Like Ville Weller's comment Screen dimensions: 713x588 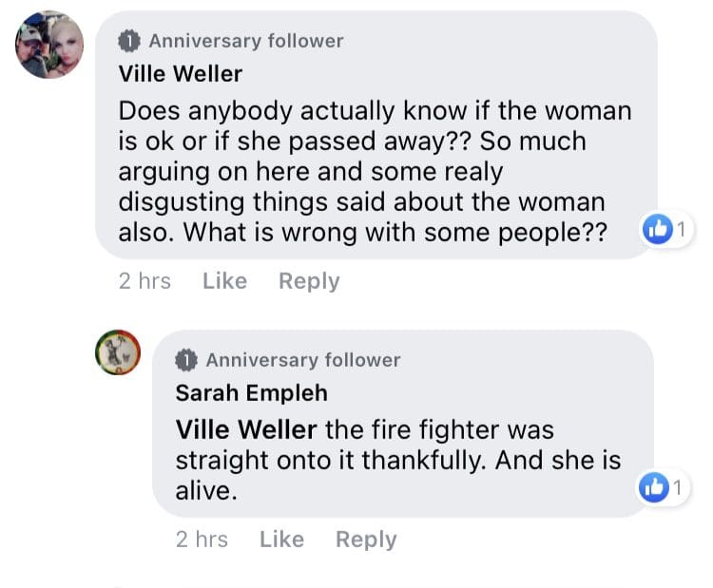click(224, 281)
